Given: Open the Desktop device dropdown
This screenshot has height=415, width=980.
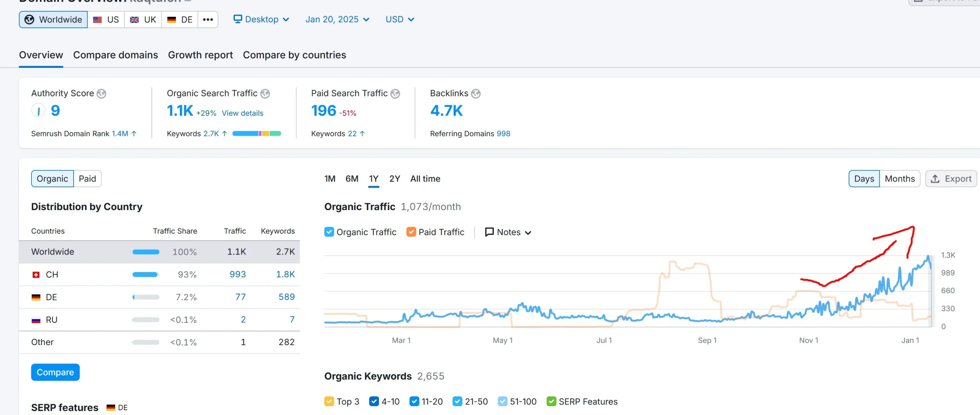Looking at the screenshot, I should tap(261, 20).
